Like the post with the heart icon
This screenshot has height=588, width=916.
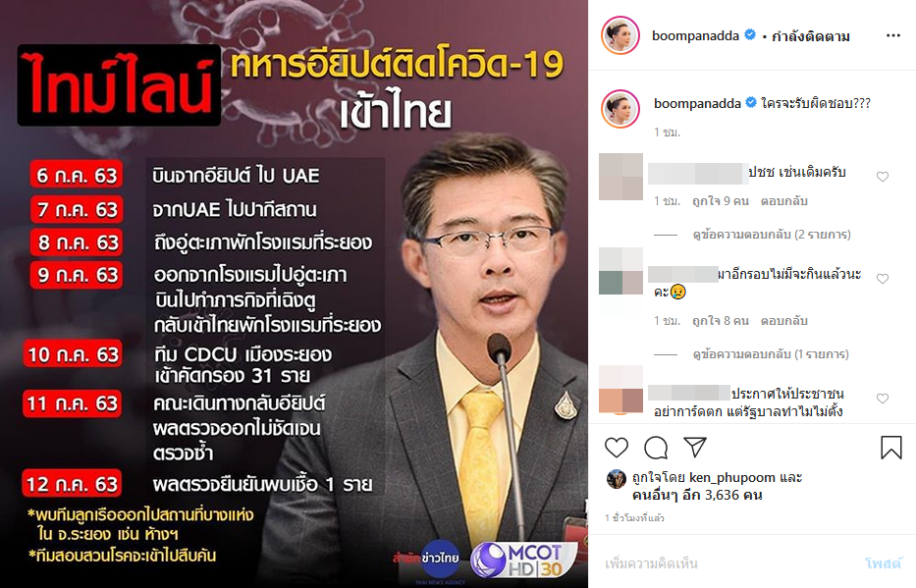pos(617,448)
